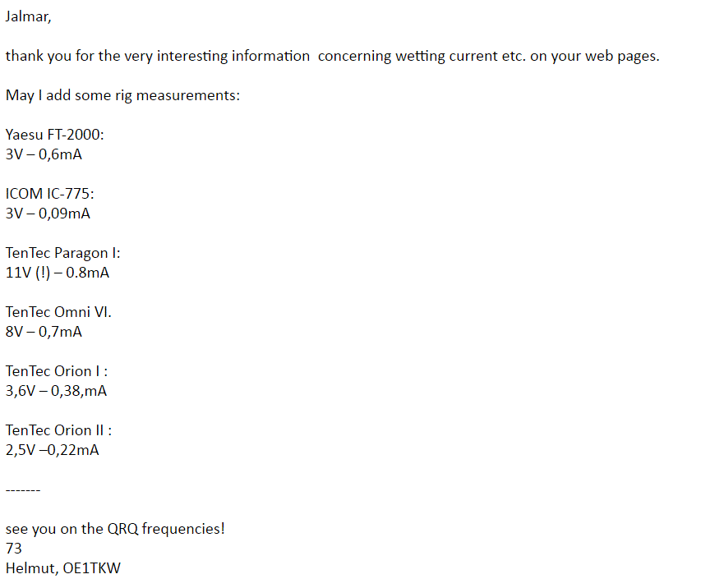Click the '3V – 0,6mA' value
This screenshot has height=588, width=724.
point(44,154)
